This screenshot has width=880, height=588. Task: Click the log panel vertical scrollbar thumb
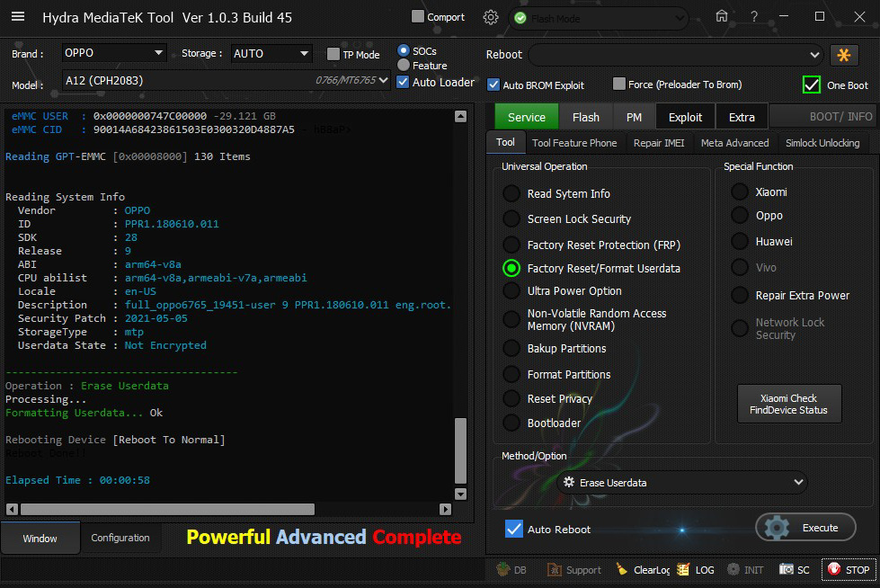tap(460, 450)
